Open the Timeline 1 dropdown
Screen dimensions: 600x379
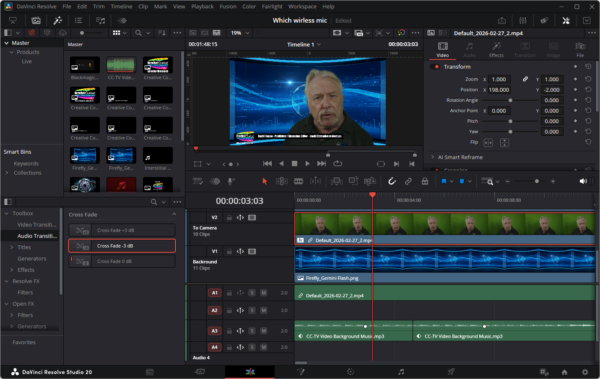[x=304, y=44]
